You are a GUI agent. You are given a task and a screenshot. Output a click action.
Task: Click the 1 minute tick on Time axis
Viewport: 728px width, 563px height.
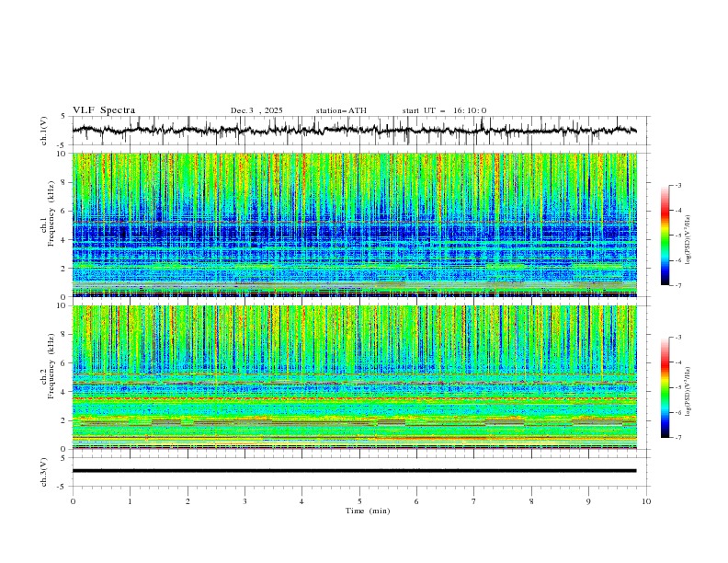pos(130,501)
